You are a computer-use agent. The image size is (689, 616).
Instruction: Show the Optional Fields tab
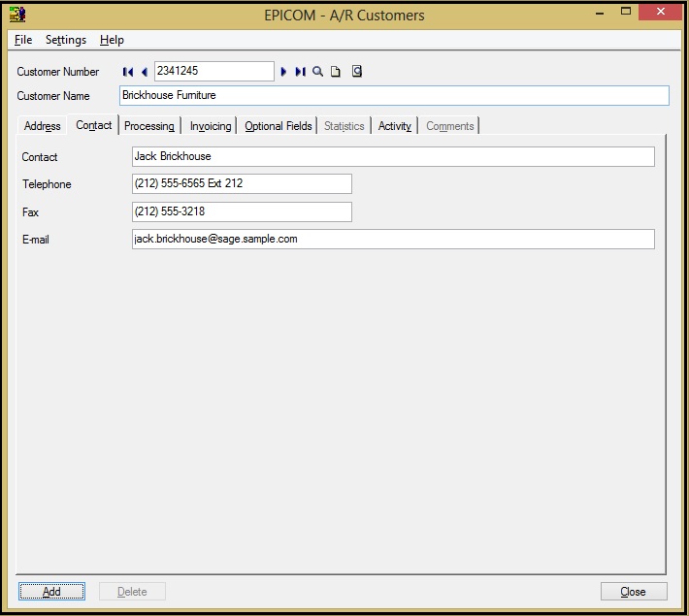[279, 126]
